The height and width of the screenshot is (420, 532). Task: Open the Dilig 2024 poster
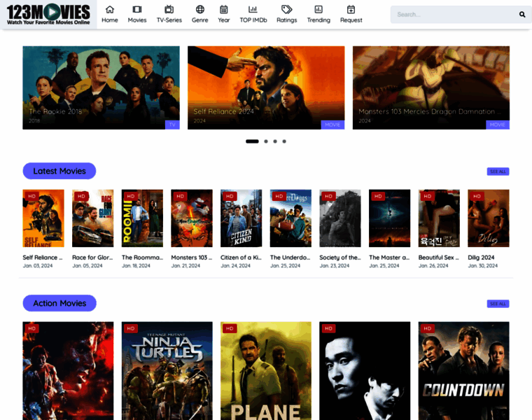489,218
